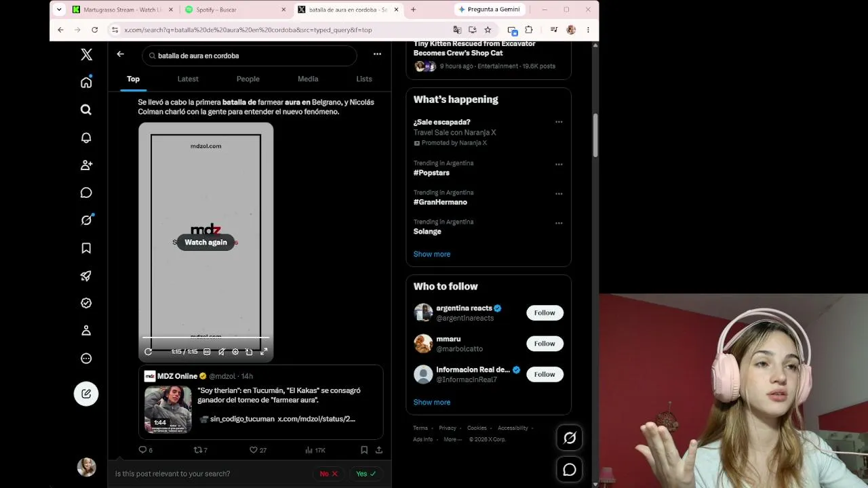This screenshot has height=488, width=868.
Task: Open the quoted MDZ Online video thumbnail
Action: pyautogui.click(x=168, y=409)
